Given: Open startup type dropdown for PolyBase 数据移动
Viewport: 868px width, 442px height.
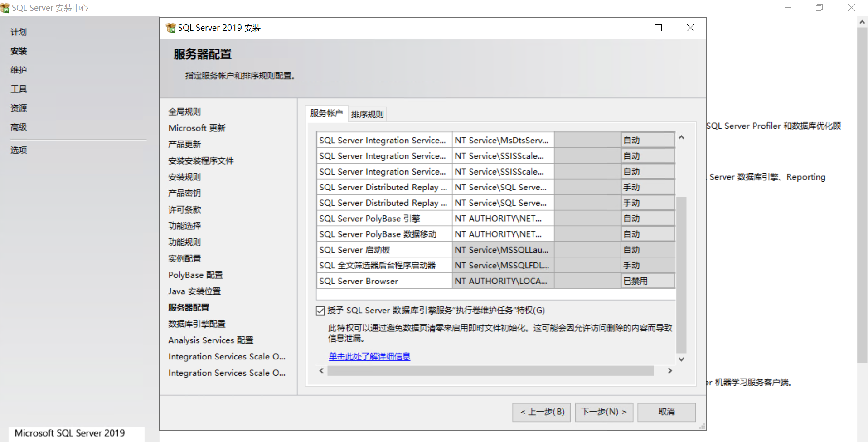Looking at the screenshot, I should pos(648,234).
